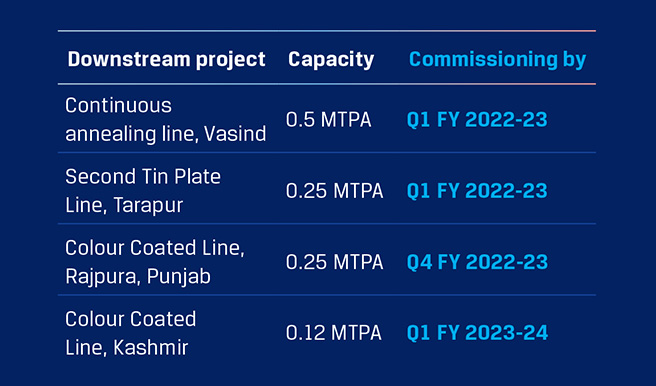Click Q1 FY 2022-23 for Vasind

coord(477,120)
